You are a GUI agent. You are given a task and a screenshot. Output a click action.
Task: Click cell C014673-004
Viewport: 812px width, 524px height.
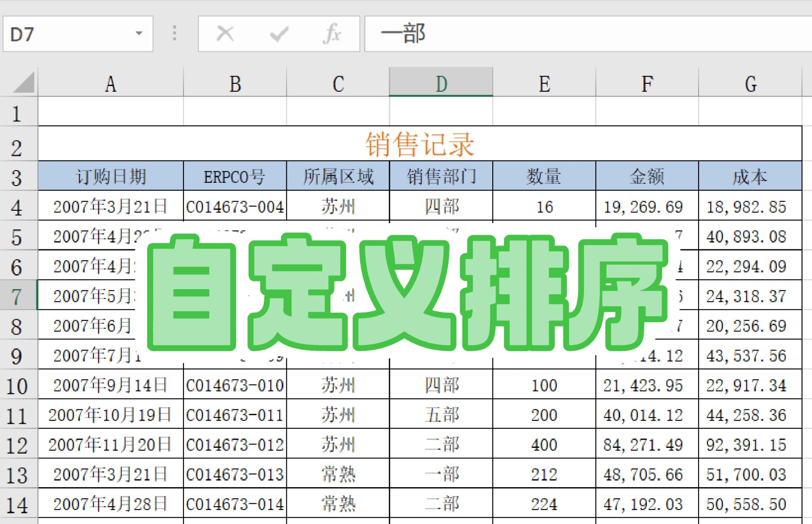235,206
